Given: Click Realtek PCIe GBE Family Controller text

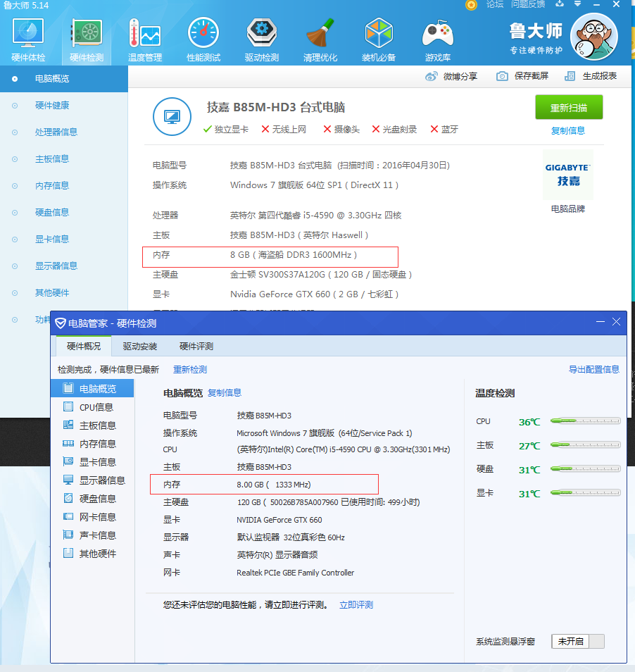Looking at the screenshot, I should [296, 573].
